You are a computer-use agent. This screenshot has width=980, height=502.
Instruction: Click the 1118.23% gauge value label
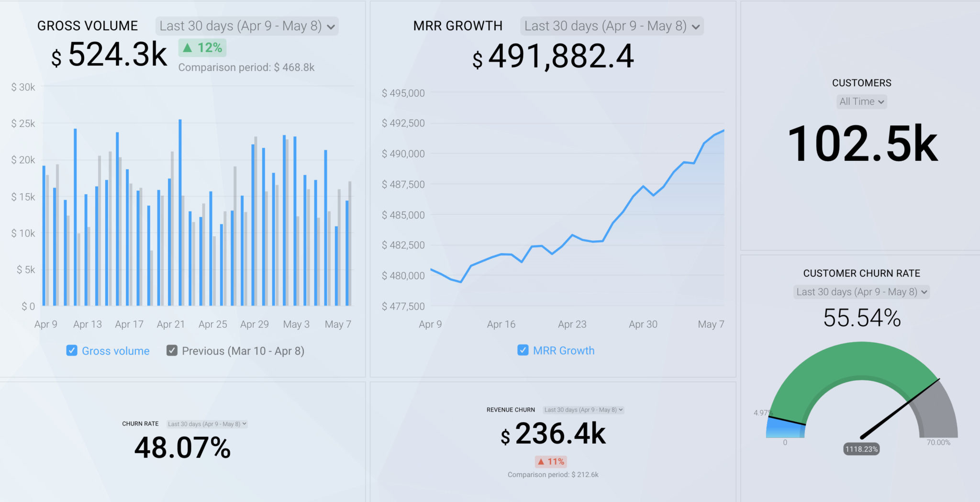click(861, 449)
